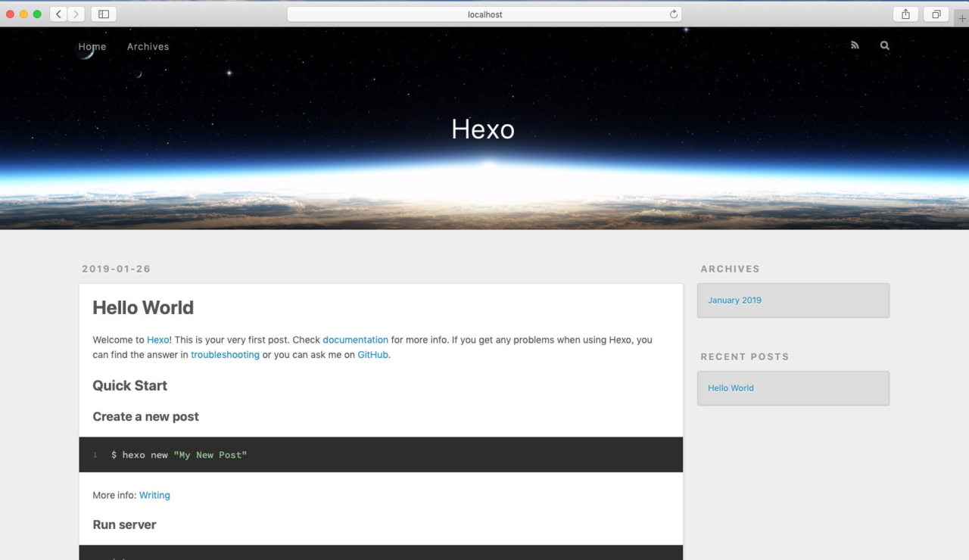Show the Safari tab overview

(936, 14)
